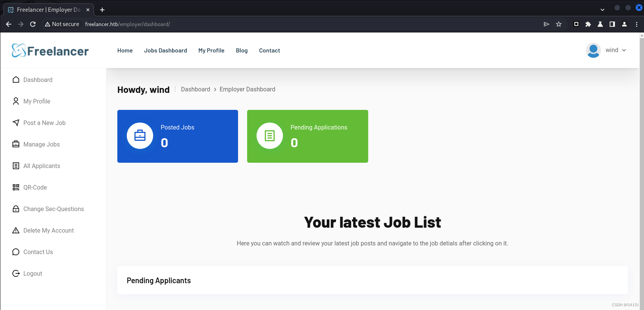
Task: Click the send/share icon in address bar
Action: pyautogui.click(x=546, y=24)
